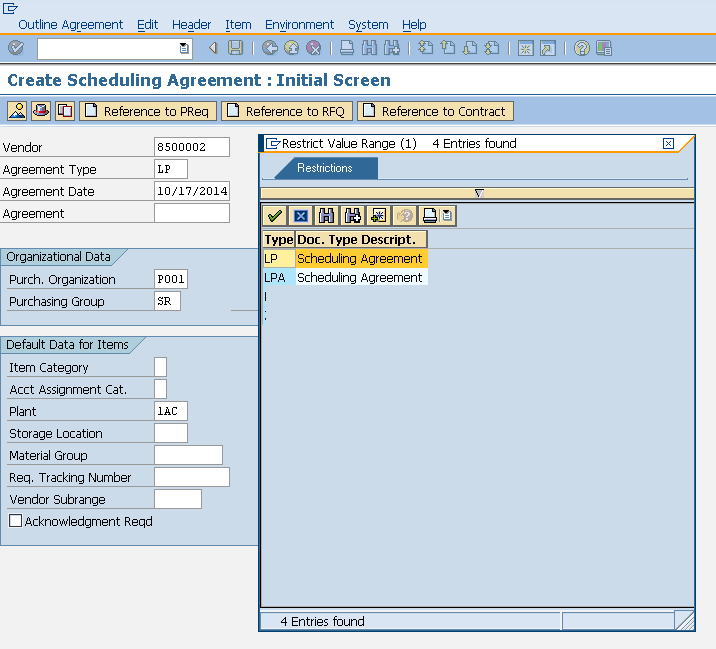Click the popup title bar menu icon
This screenshot has width=716, height=649.
[273, 143]
